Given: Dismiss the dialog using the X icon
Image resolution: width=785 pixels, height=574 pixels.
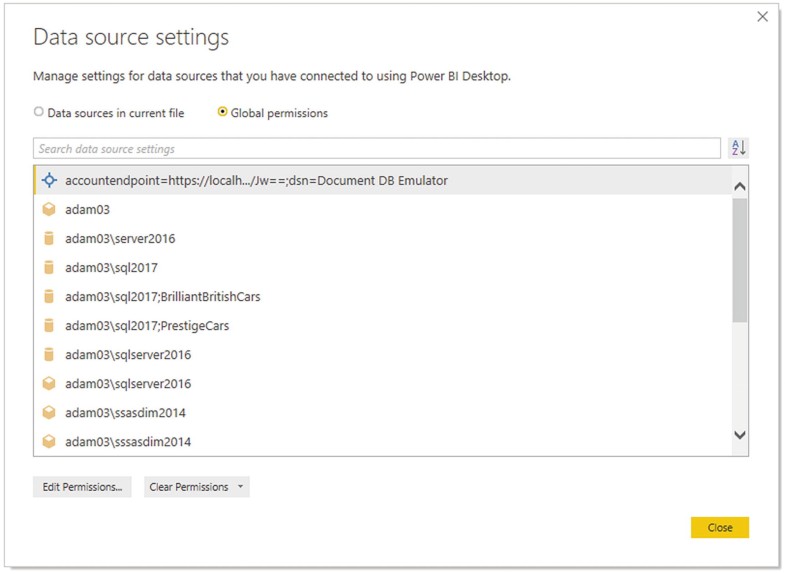Looking at the screenshot, I should click(x=762, y=17).
